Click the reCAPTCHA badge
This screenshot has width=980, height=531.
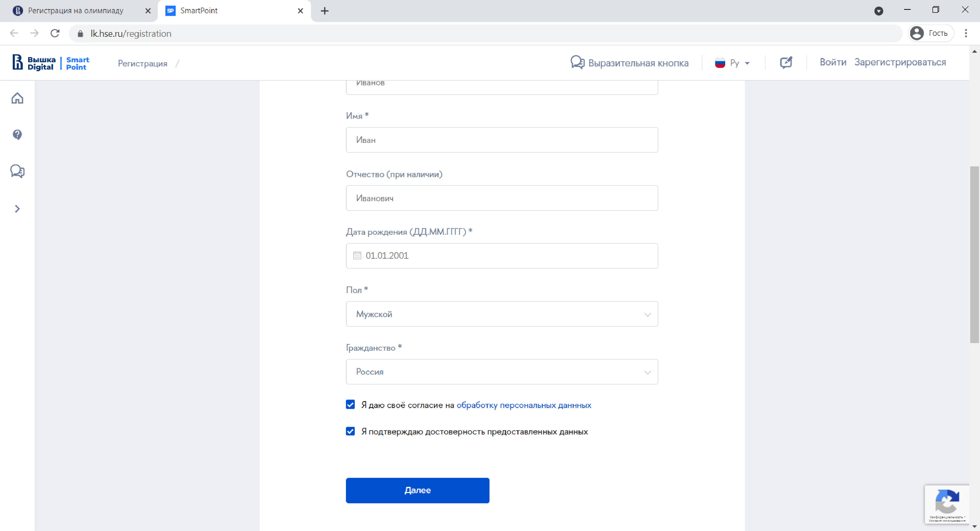coord(946,505)
